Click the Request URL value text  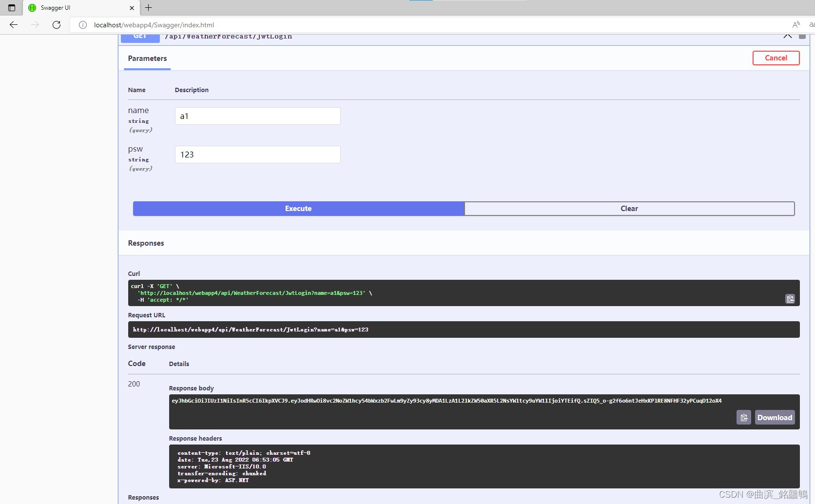pos(251,330)
